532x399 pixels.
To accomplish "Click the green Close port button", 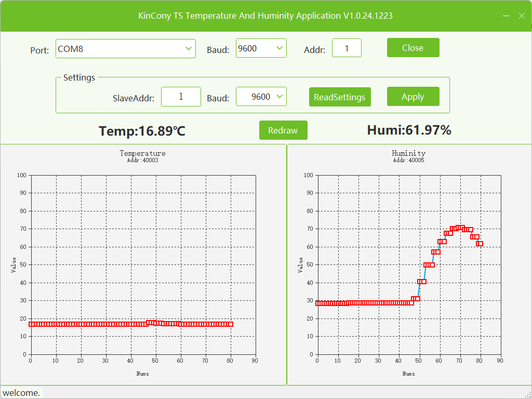I will pyautogui.click(x=413, y=48).
